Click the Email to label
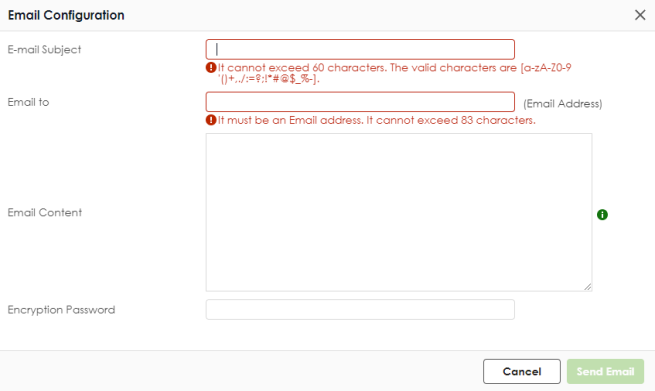655x391 pixels. tap(28, 102)
